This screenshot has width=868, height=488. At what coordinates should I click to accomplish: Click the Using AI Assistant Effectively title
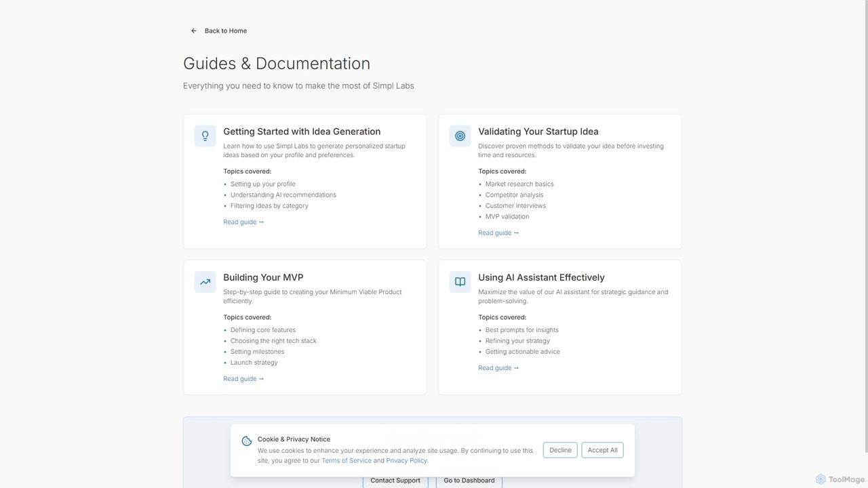(x=541, y=277)
